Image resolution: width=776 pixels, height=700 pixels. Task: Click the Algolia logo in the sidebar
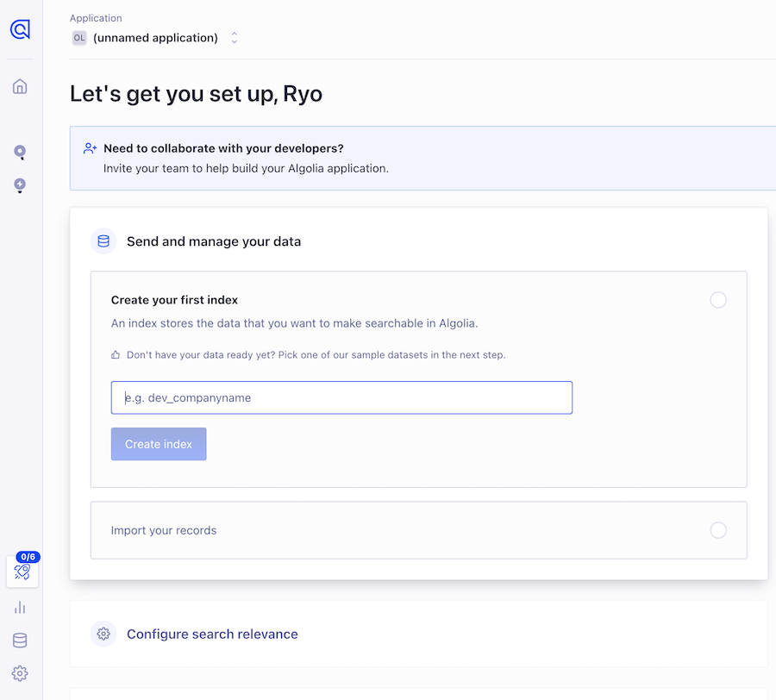tap(20, 29)
